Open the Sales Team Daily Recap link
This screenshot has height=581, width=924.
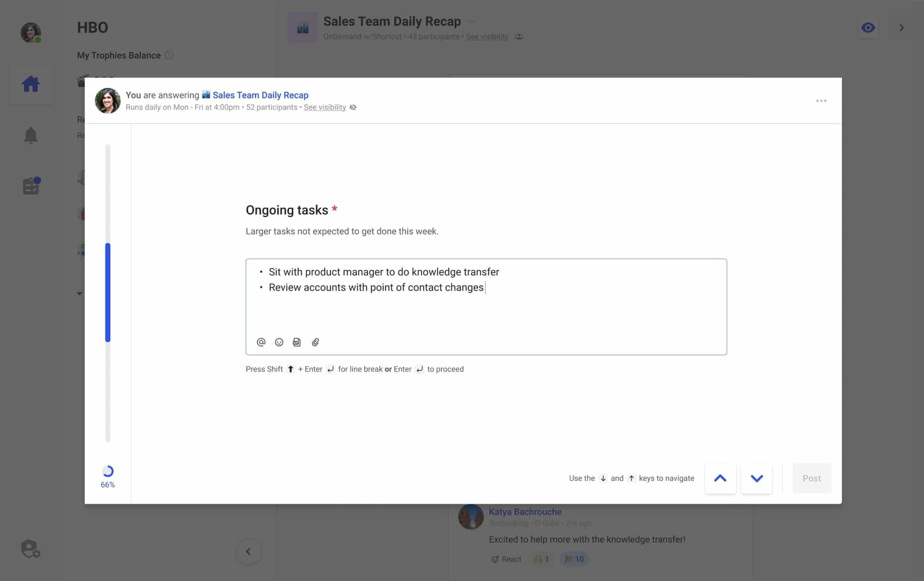pos(260,95)
